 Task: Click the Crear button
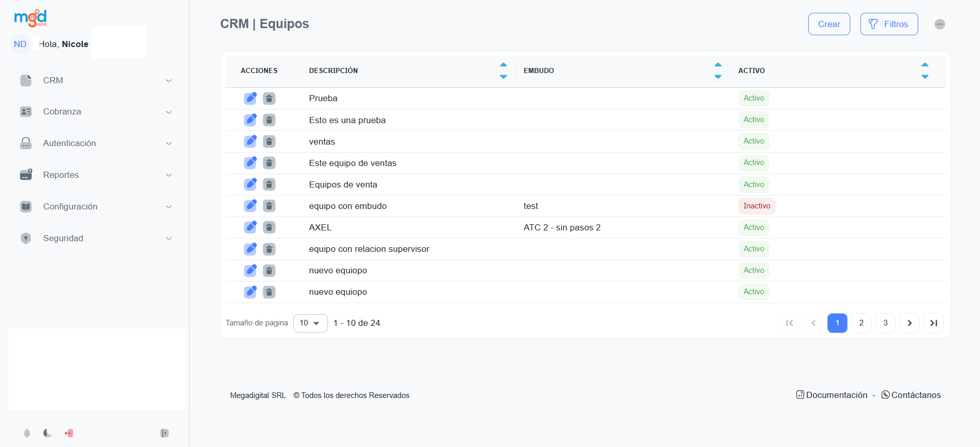click(x=829, y=24)
